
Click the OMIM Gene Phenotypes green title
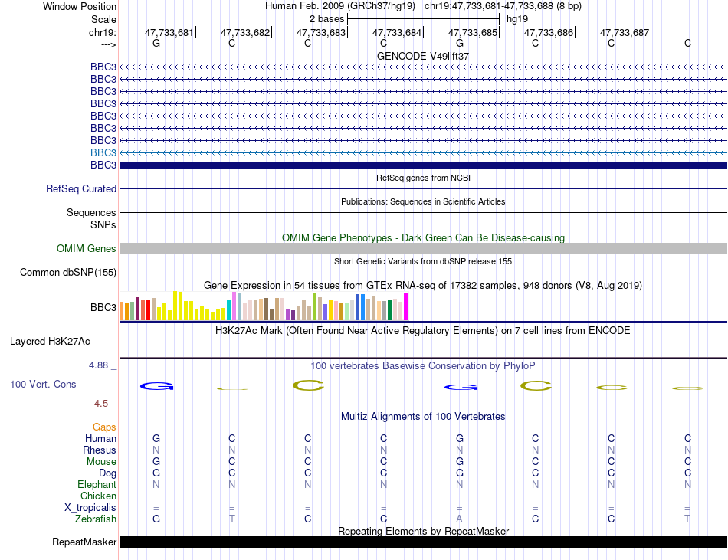(423, 238)
